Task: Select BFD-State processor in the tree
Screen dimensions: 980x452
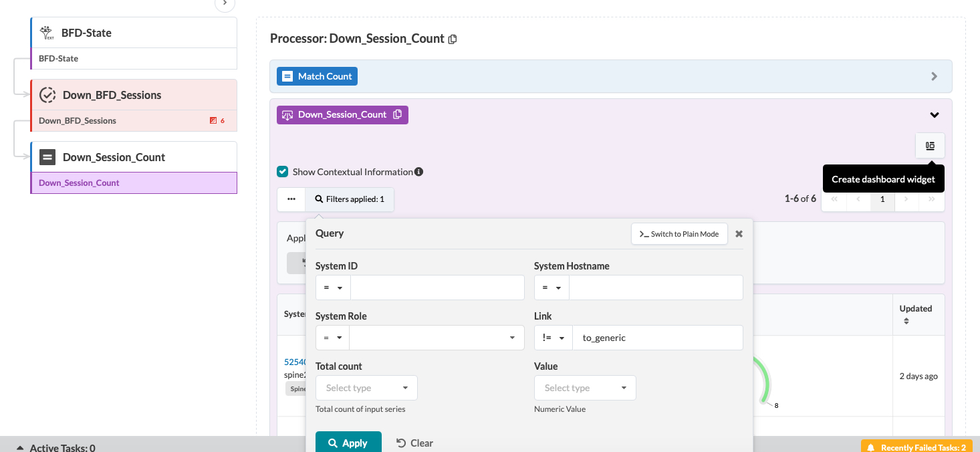Action: click(x=134, y=33)
